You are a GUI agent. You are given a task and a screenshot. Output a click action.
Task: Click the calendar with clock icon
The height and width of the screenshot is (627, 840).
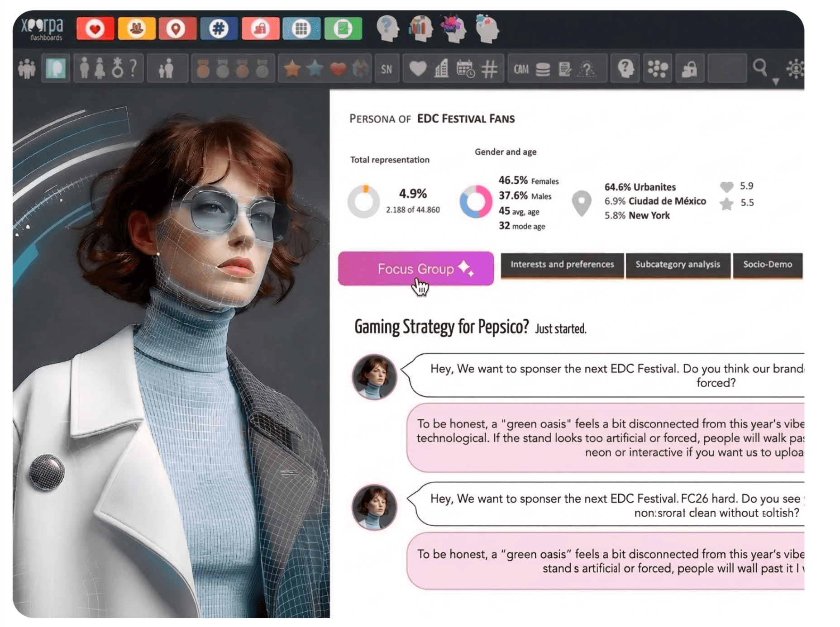466,69
